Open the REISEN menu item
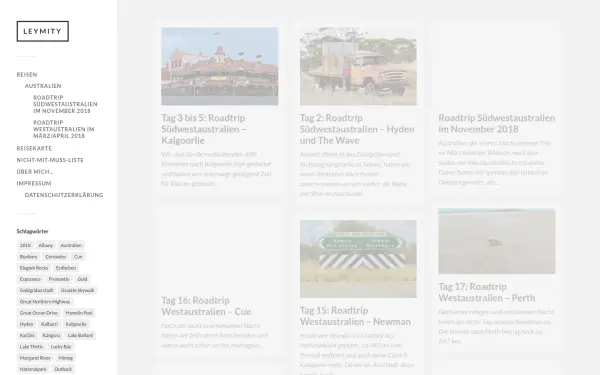 click(27, 75)
